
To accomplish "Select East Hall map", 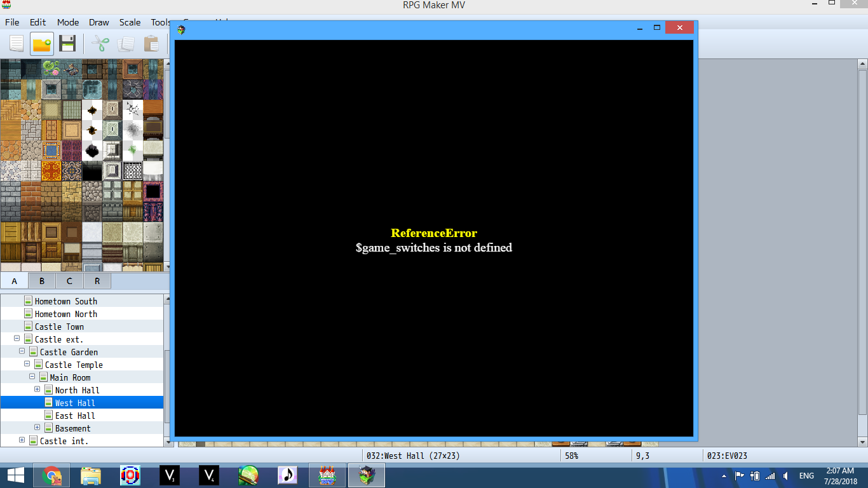I will tap(75, 416).
